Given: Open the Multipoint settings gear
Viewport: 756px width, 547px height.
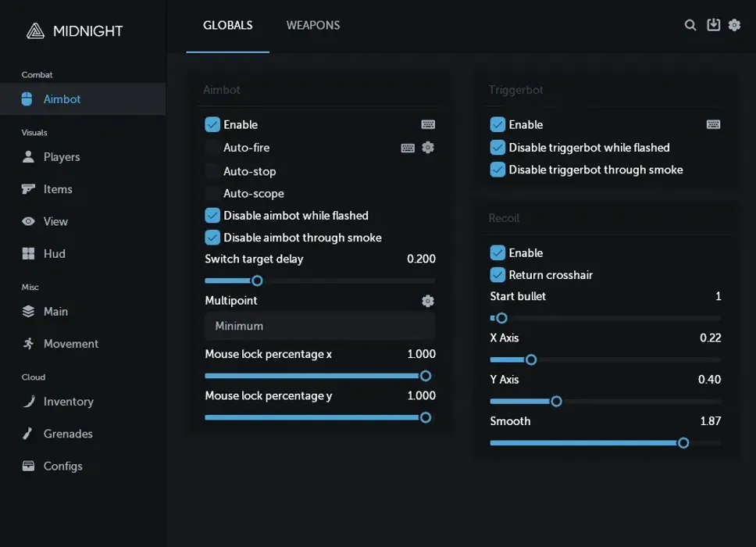Looking at the screenshot, I should [428, 301].
